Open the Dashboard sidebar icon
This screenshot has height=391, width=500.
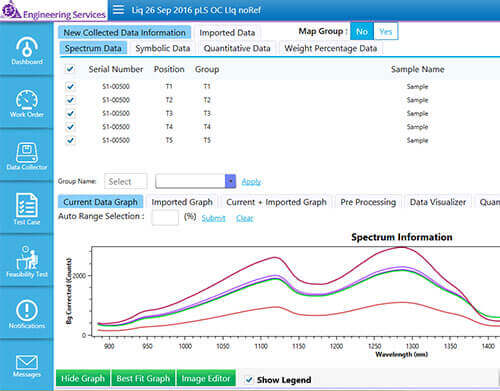27,47
